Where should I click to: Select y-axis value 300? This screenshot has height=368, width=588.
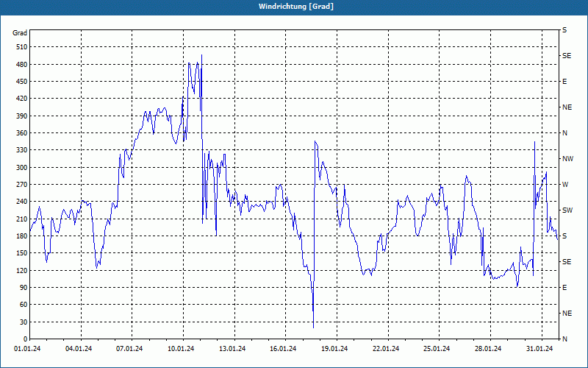22,168
